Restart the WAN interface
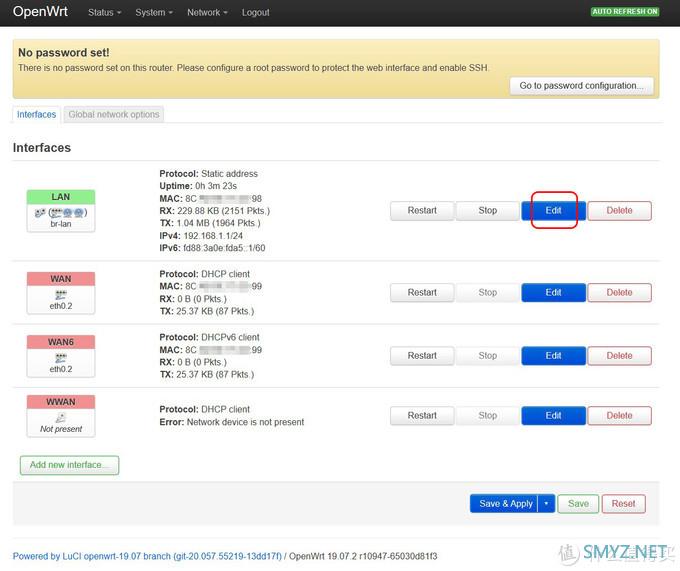Viewport: 680px width, 571px height. click(x=422, y=293)
